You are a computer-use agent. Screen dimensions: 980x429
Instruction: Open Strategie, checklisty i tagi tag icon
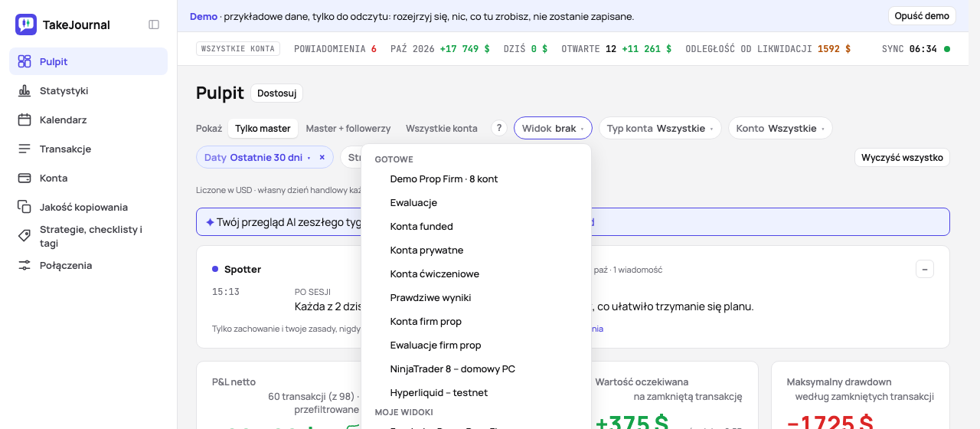24,236
